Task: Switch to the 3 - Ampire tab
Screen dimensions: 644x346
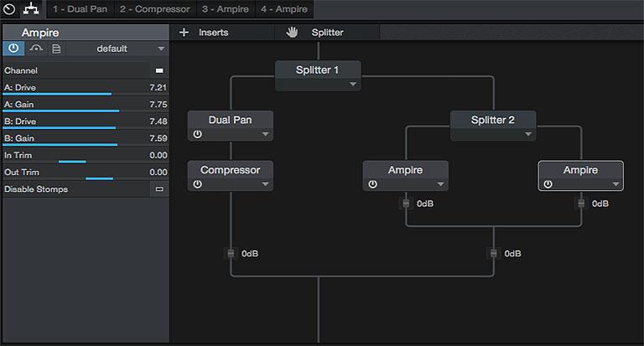Action: (225, 9)
